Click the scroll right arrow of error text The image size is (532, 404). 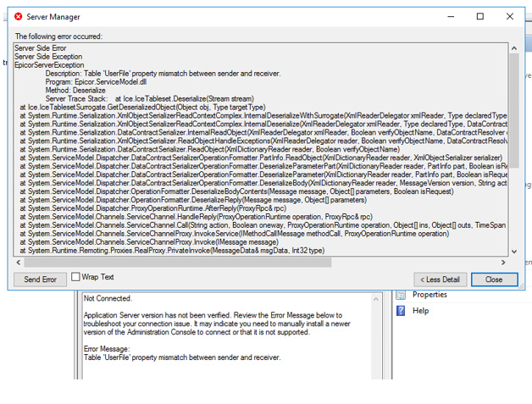tap(503, 263)
